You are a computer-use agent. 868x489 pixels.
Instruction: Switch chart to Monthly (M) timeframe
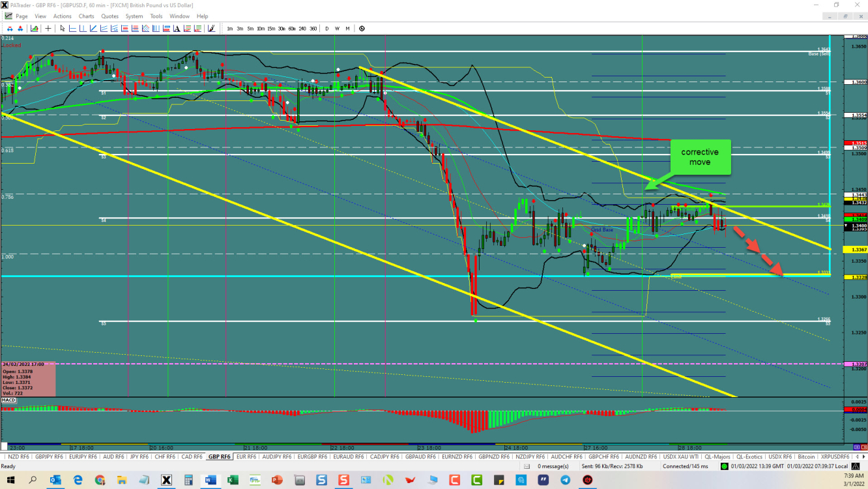tap(347, 29)
